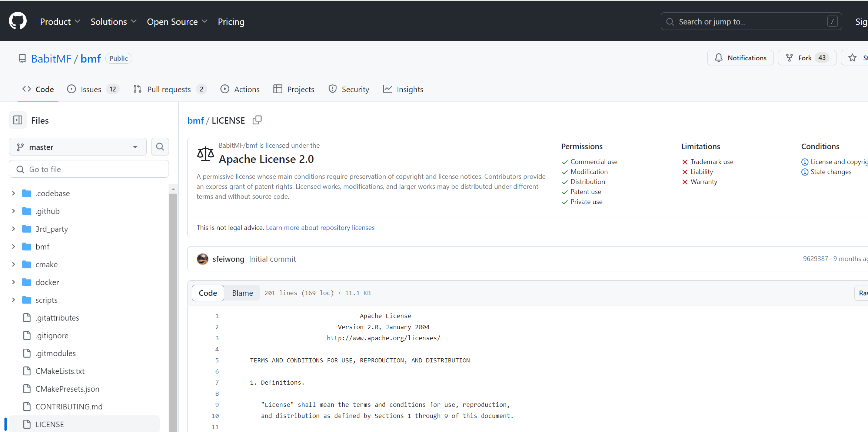The width and height of the screenshot is (868, 432).
Task: Open the master branch dropdown
Action: [77, 147]
